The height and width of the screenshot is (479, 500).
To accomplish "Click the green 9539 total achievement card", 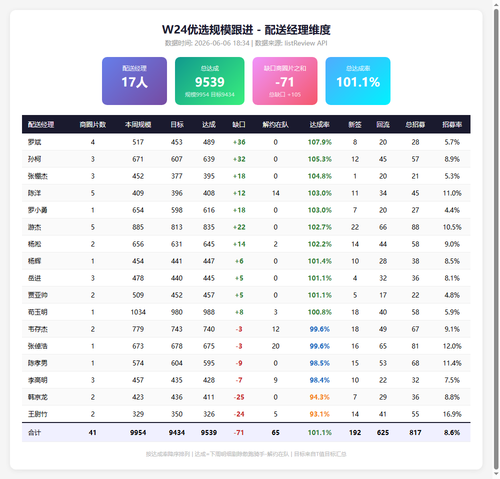I will click(x=210, y=81).
